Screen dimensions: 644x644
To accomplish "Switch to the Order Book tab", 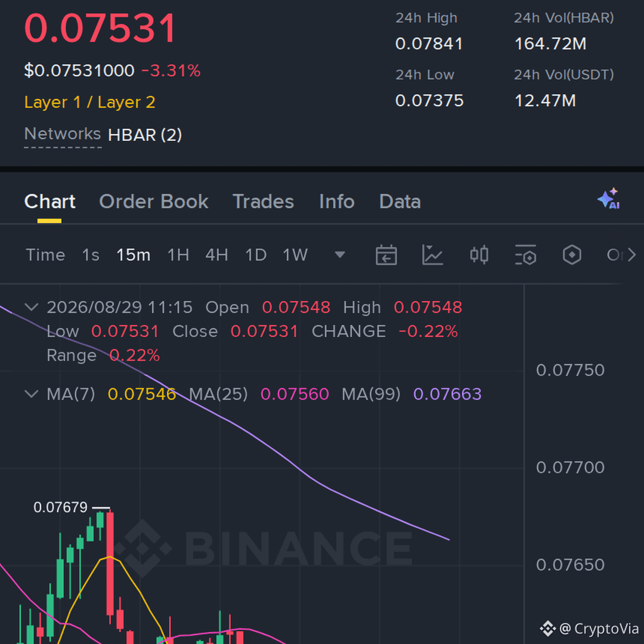I will 154,202.
